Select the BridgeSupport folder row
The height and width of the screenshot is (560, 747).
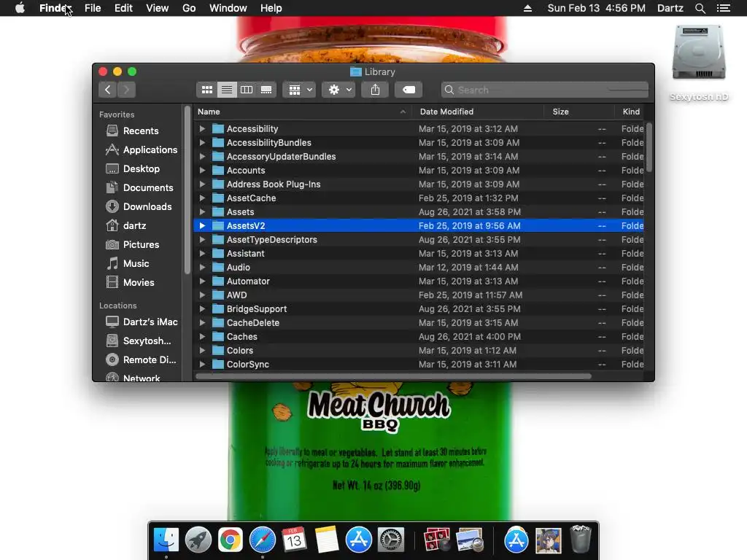tap(419, 308)
